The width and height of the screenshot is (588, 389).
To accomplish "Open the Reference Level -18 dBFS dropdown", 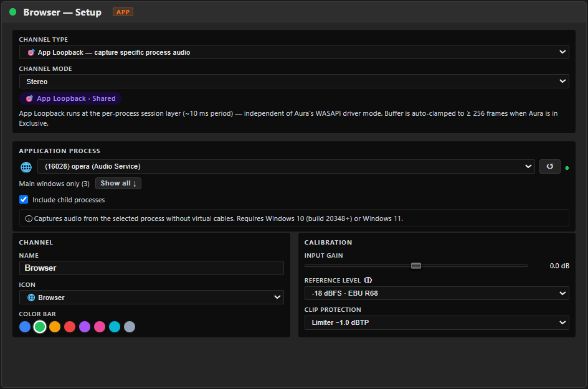I will (437, 293).
